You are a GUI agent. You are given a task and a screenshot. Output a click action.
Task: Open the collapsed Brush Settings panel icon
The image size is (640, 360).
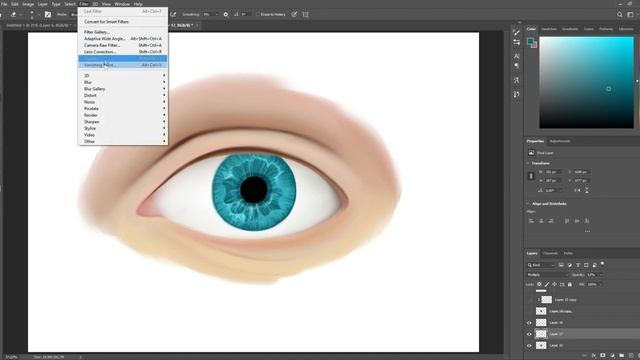coord(517,42)
